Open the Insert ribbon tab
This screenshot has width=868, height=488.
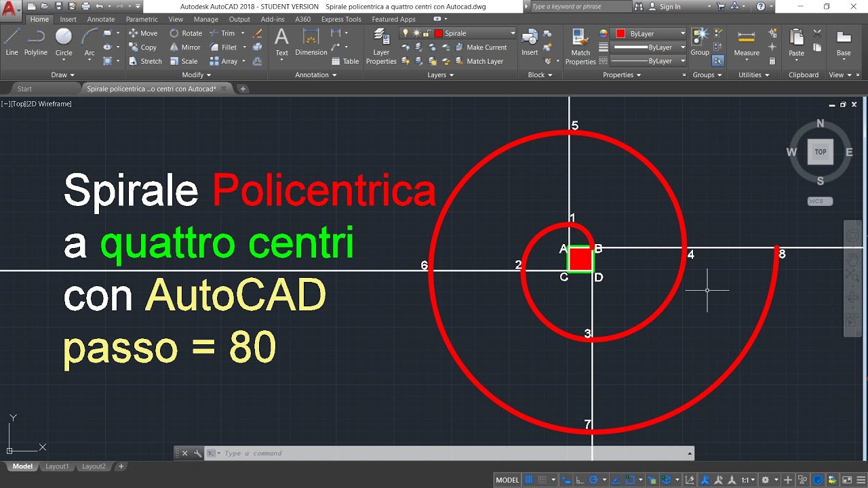[x=68, y=20]
